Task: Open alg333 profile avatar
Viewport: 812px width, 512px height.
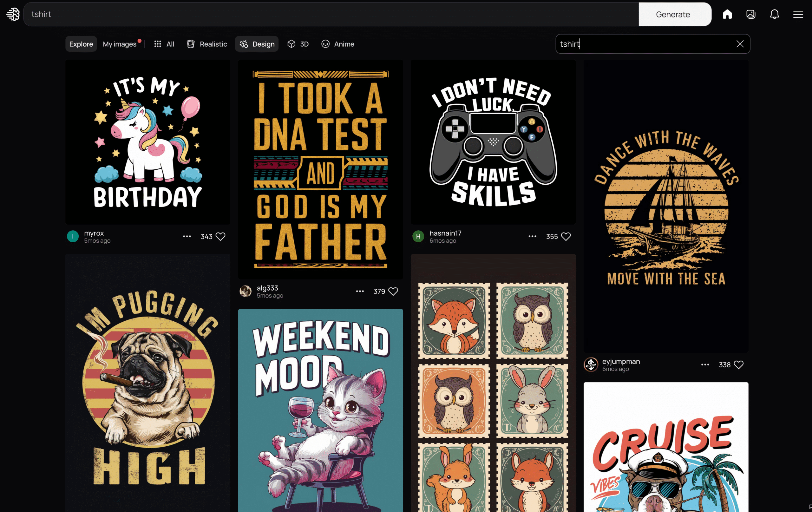Action: click(246, 291)
